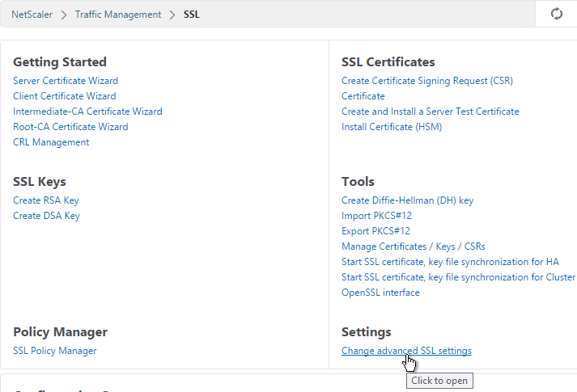Click the Getting Started heading
This screenshot has width=577, height=392.
point(60,61)
